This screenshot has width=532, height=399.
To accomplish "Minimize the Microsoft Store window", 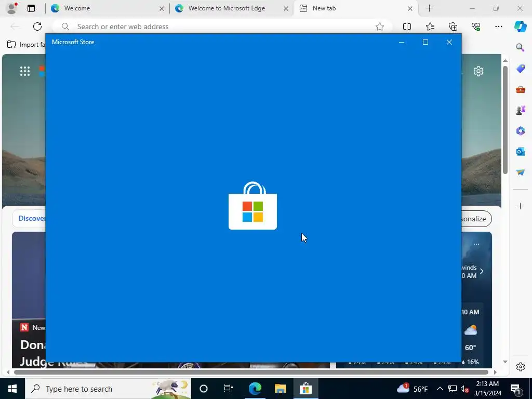I will (x=402, y=42).
